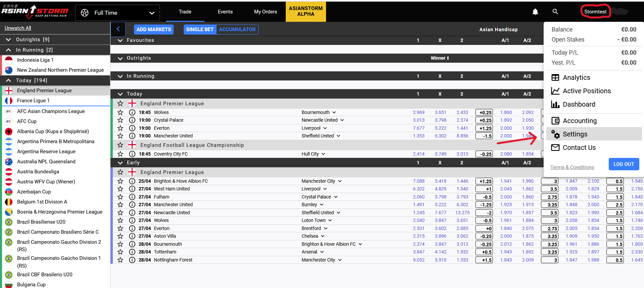Screen dimensions: 644x288
Task: Open the AsianStorm Alpha tab
Action: [306, 11]
